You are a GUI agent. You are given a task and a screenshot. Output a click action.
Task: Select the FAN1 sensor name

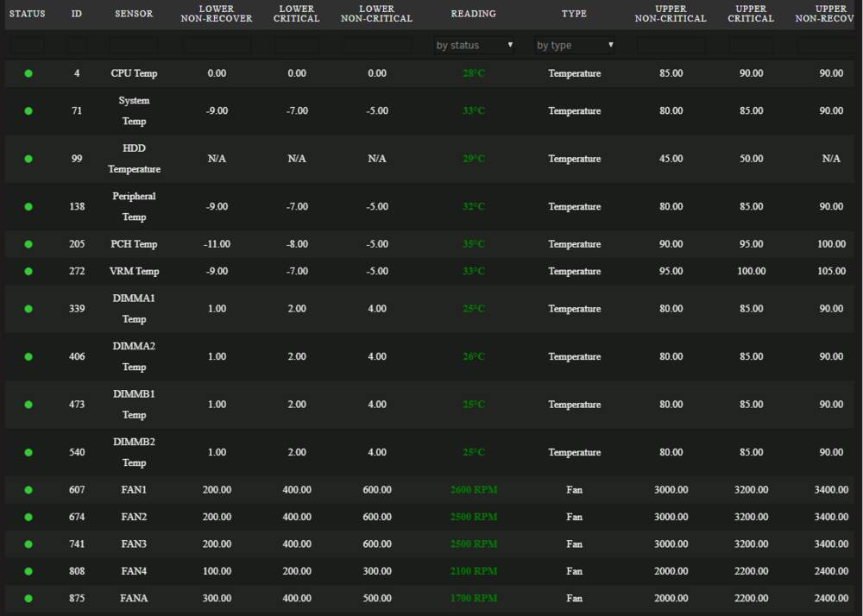(x=134, y=489)
